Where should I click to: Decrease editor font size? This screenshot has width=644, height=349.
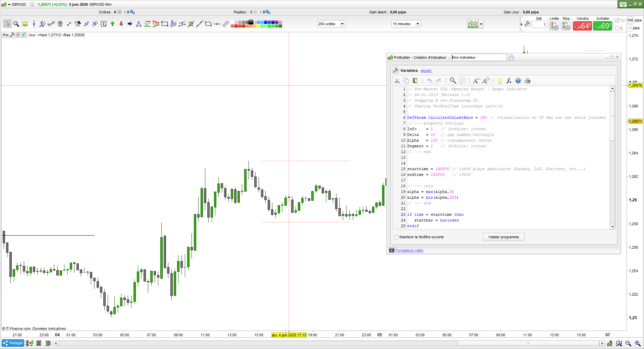coord(476,81)
